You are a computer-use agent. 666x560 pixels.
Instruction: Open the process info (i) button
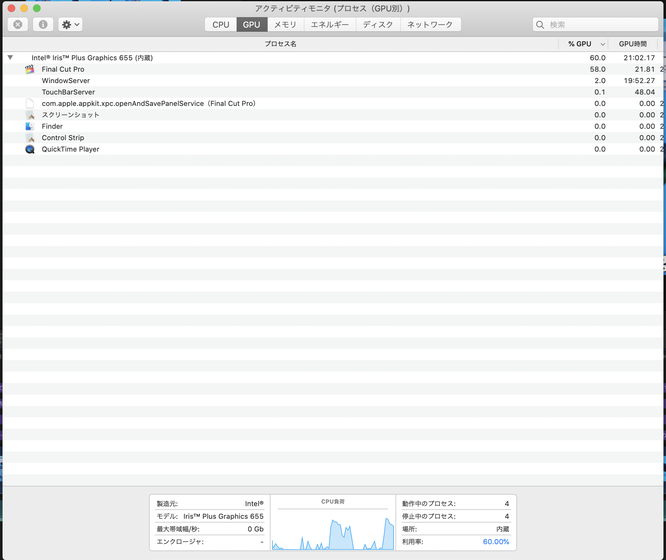point(43,25)
